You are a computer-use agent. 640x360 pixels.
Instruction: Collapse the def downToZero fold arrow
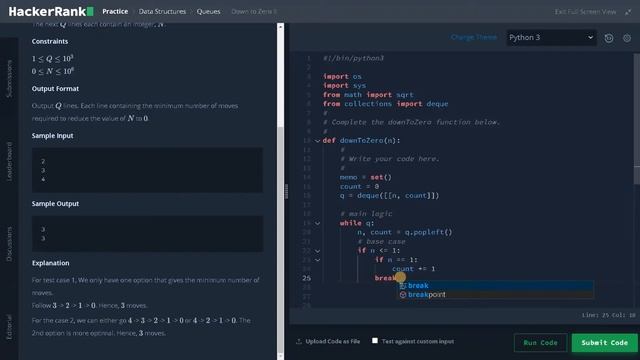coord(317,141)
